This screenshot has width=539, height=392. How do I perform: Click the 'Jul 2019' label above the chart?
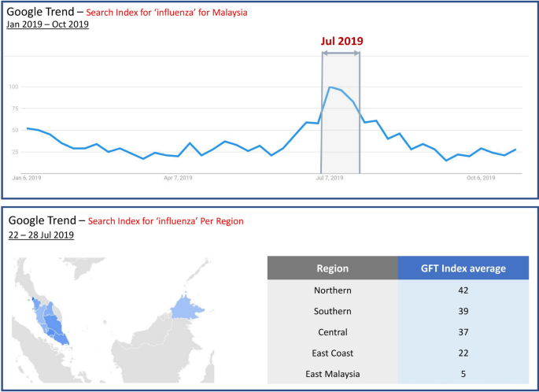point(341,41)
